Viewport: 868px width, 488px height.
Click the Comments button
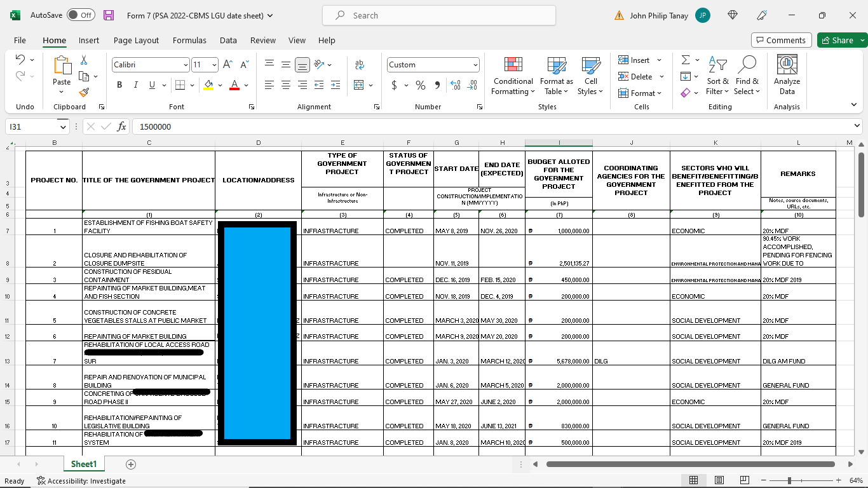coord(781,40)
